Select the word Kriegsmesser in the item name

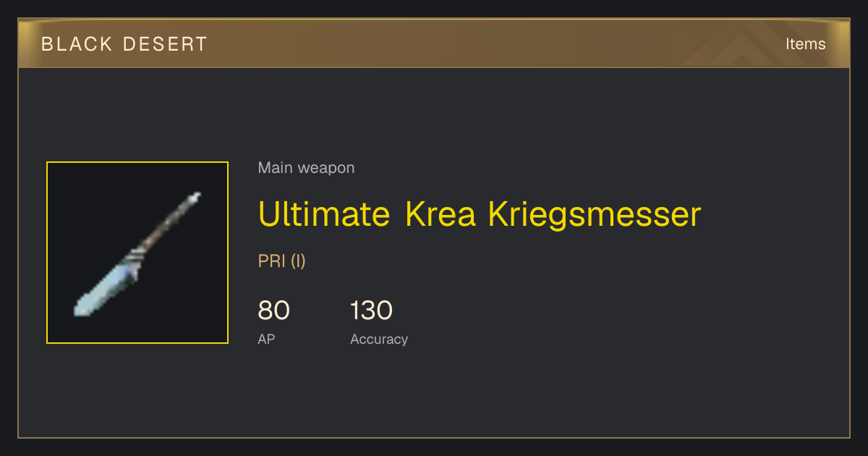pyautogui.click(x=595, y=214)
